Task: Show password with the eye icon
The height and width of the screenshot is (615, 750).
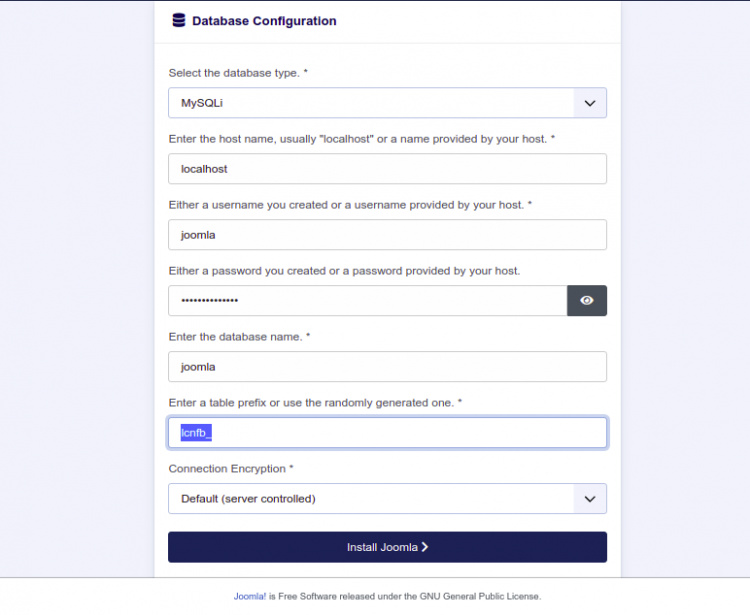Action: pos(587,300)
